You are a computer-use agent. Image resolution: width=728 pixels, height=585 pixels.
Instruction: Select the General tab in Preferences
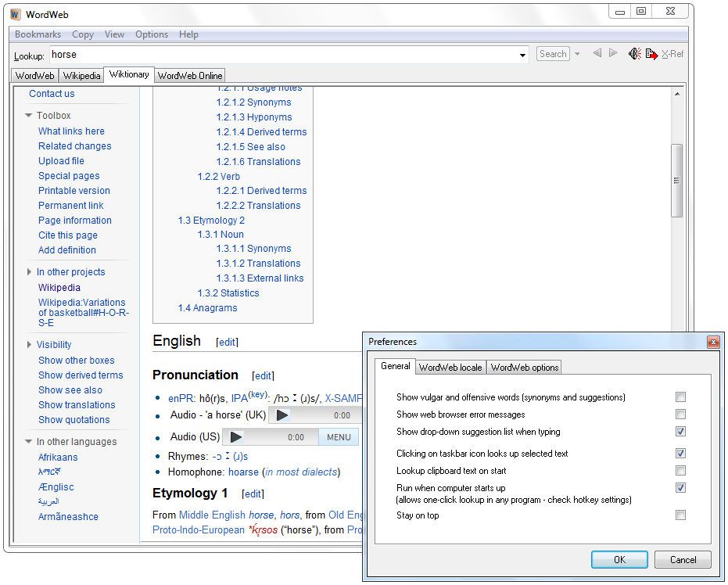pos(396,366)
